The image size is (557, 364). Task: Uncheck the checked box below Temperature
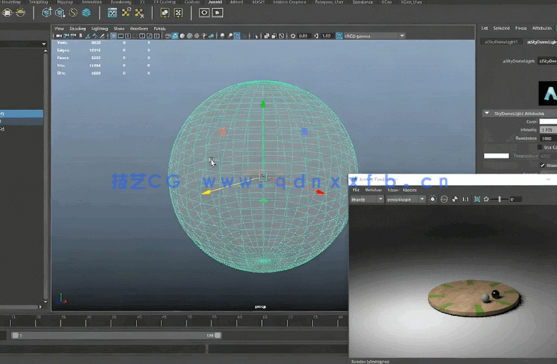point(542,165)
